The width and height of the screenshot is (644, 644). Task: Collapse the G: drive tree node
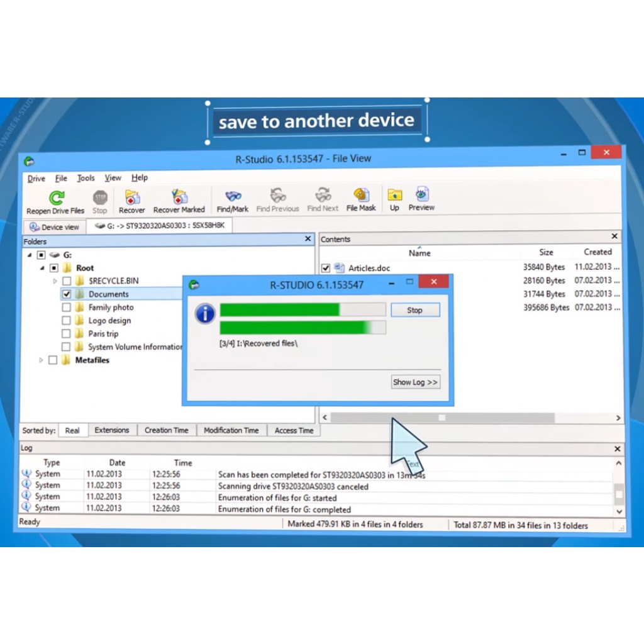29,255
